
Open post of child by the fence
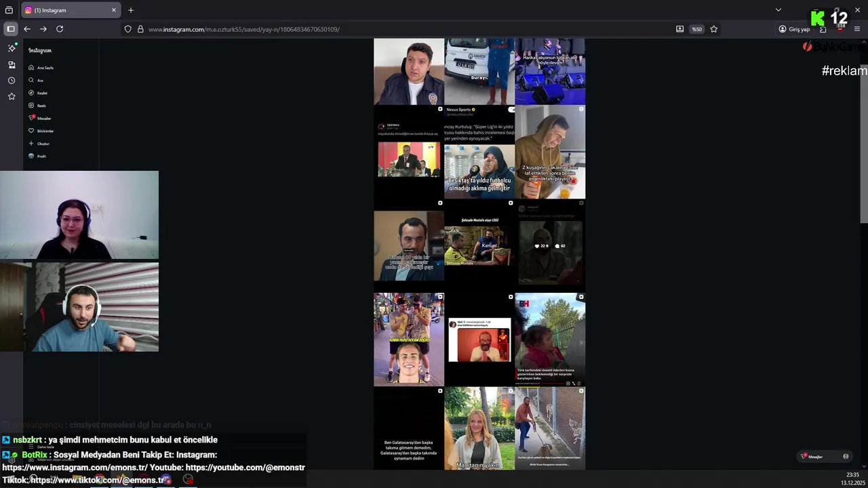[550, 340]
